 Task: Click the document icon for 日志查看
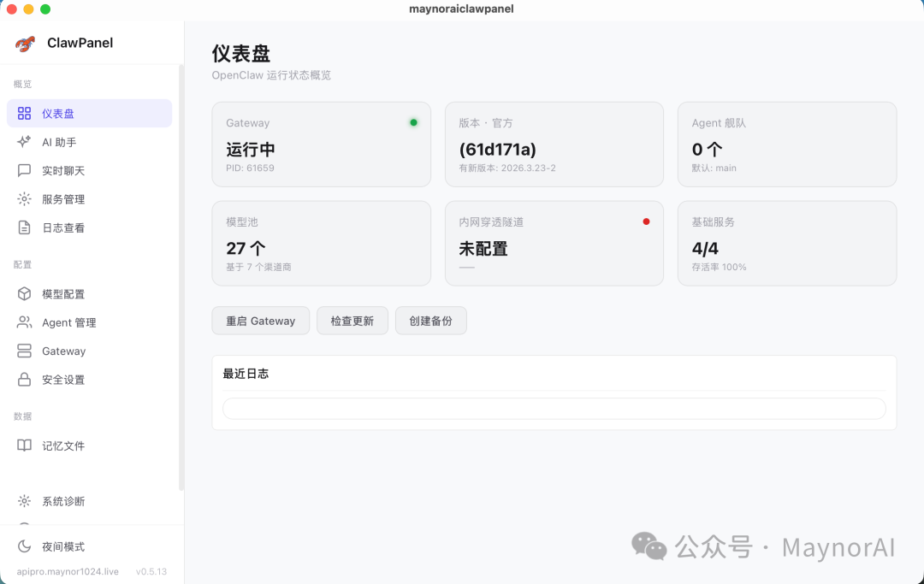[x=24, y=227]
